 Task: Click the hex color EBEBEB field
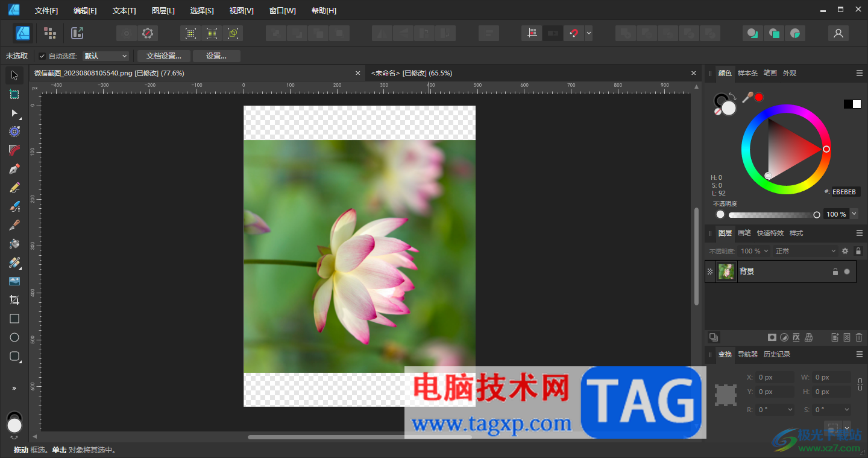846,192
